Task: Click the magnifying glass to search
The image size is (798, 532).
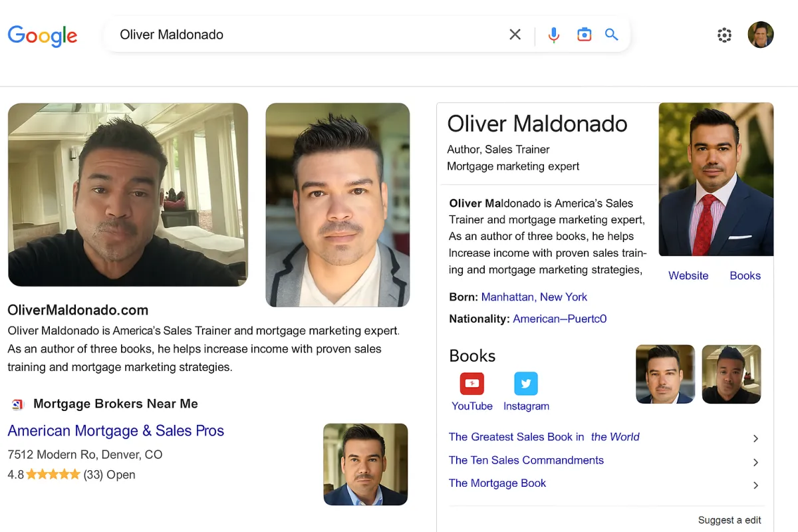Action: [x=611, y=35]
